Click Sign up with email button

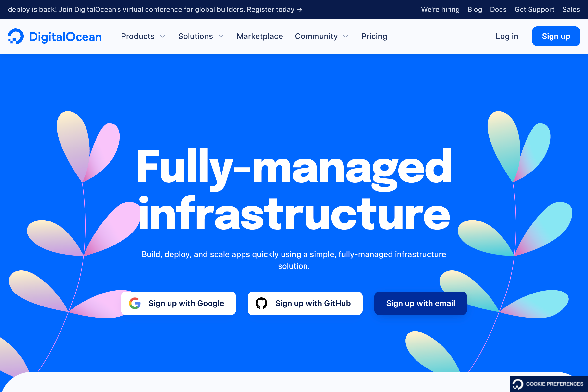pos(420,303)
